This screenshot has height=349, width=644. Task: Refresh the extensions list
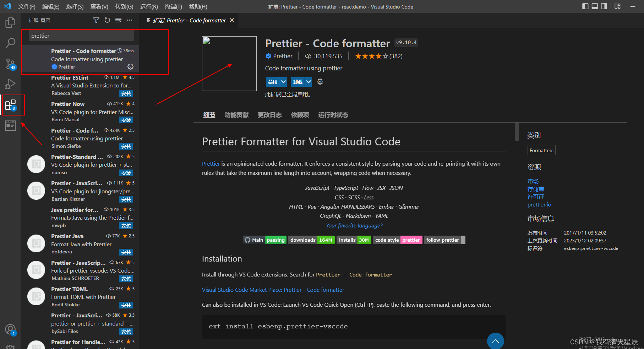(107, 20)
